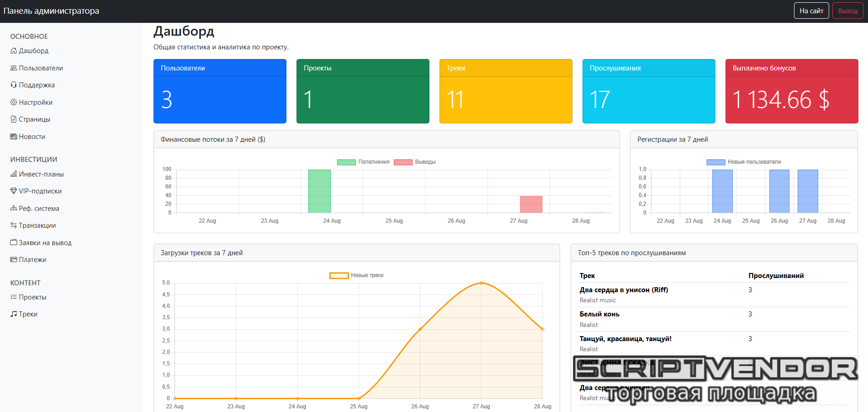The width and height of the screenshot is (868, 412).
Task: Click the Settings gear icon in sidebar
Action: (14, 102)
